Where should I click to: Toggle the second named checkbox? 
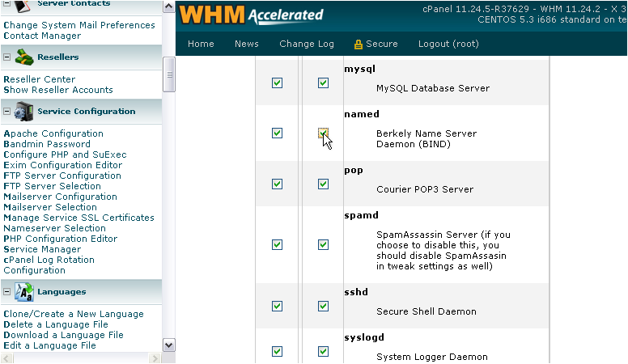point(323,133)
